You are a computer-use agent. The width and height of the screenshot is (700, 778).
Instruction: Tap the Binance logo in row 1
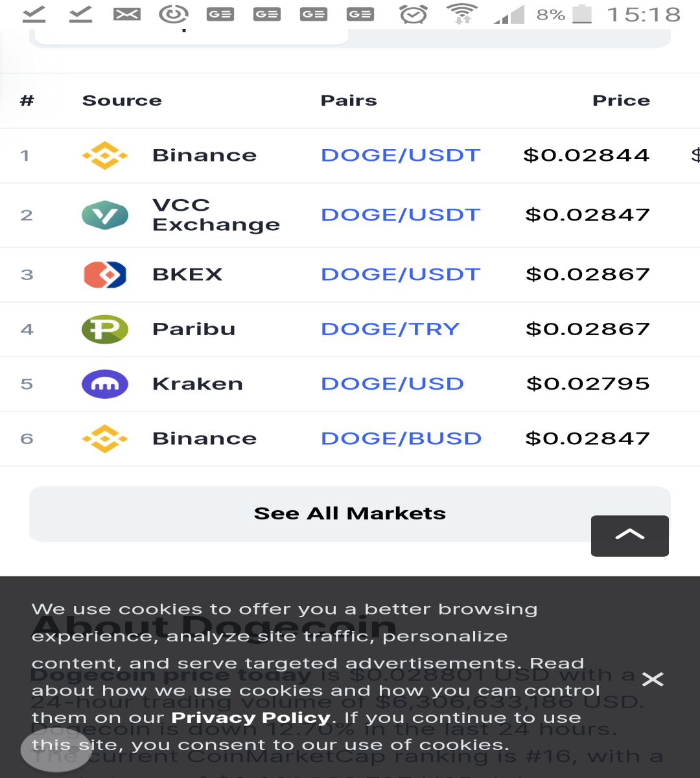coord(105,156)
